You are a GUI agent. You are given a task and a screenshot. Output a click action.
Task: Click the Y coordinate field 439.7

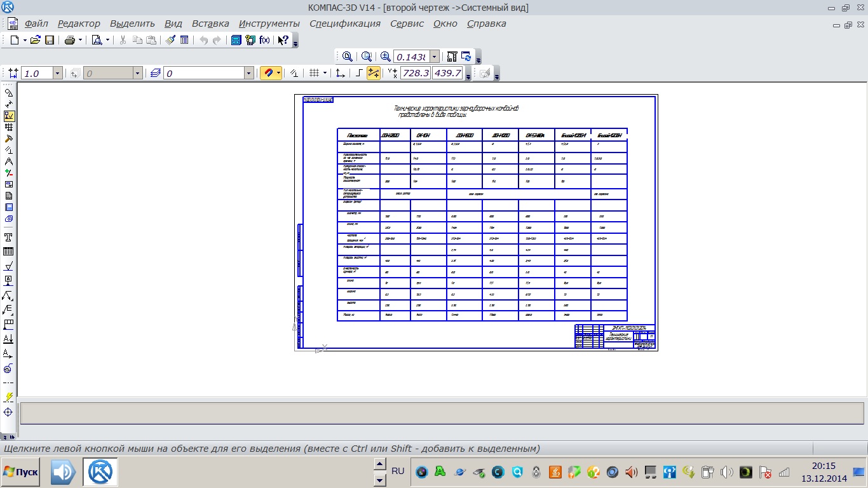(x=448, y=73)
